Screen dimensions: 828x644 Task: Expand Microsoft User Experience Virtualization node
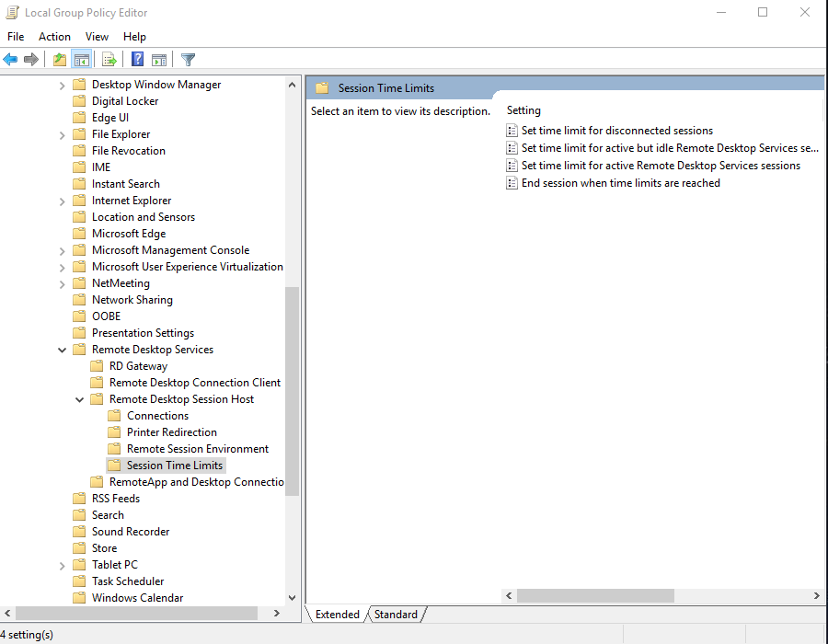tap(62, 268)
